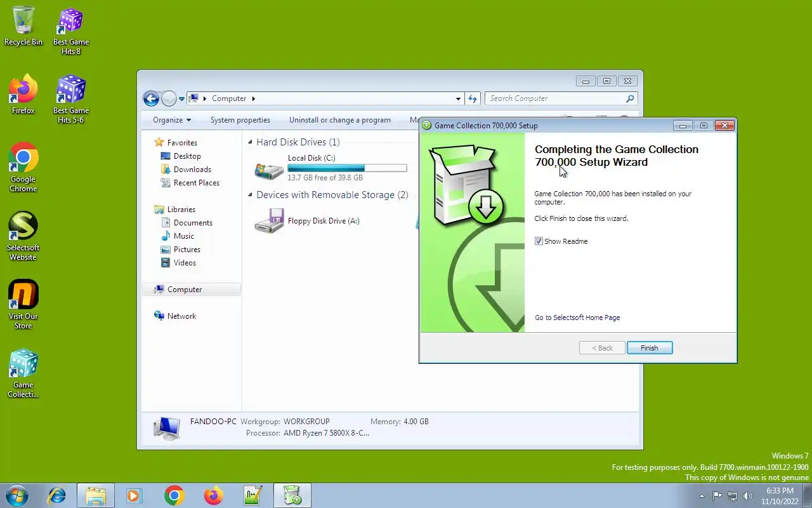Open the clock showing 6:33 PM

point(780,496)
